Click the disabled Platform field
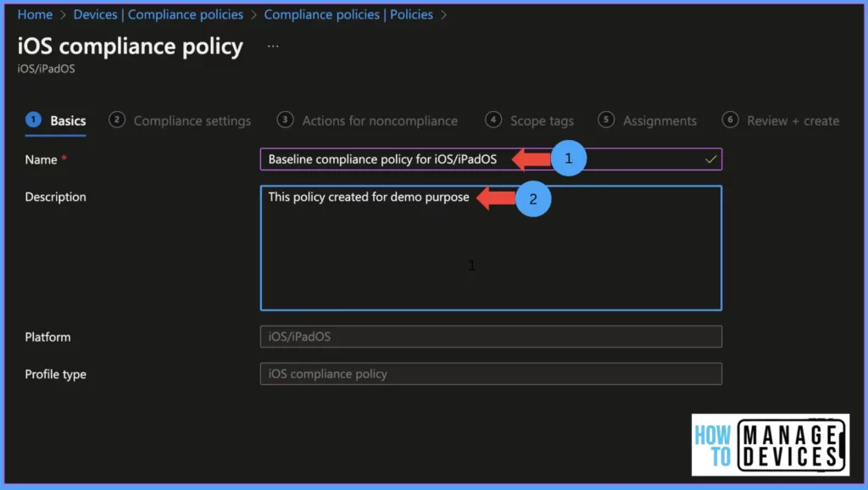The image size is (868, 490). click(491, 337)
